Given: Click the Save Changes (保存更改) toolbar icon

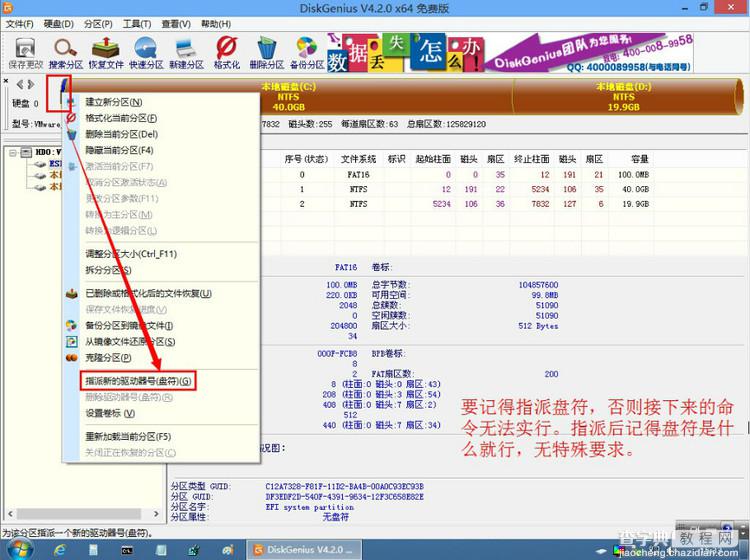Looking at the screenshot, I should (25, 53).
